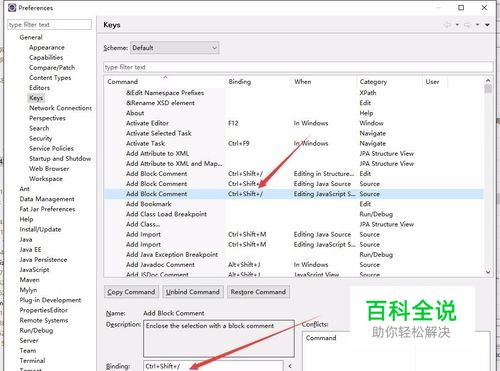The height and width of the screenshot is (371, 500).
Task: Select the Add Bookmark command row
Action: (294, 204)
